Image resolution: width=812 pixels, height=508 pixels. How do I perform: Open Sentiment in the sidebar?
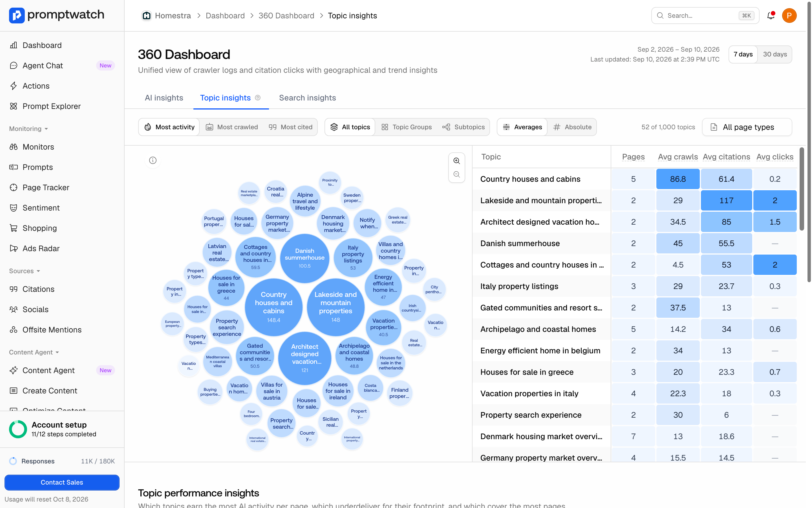click(62, 208)
